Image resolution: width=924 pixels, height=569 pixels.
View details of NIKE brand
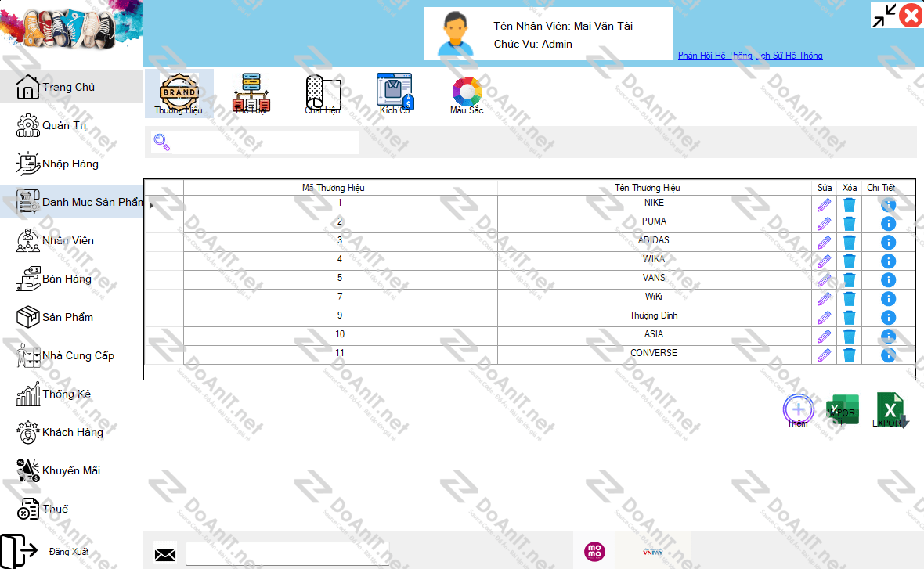point(888,205)
